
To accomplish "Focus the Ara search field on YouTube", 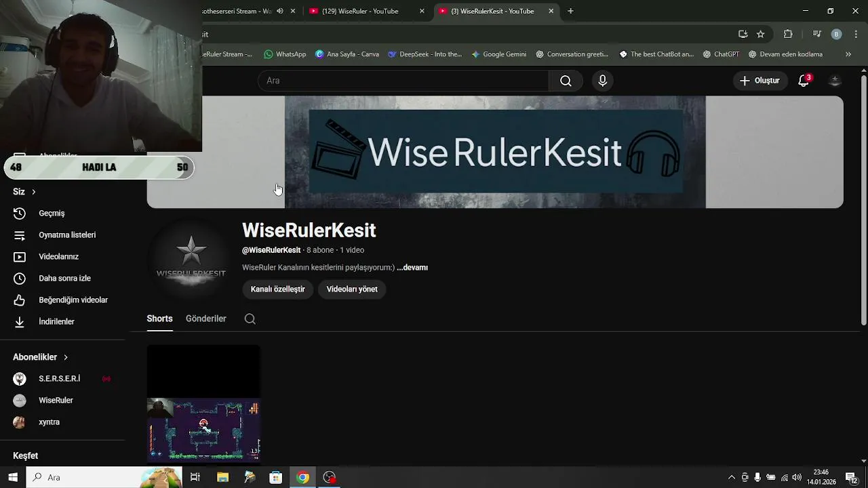I will [x=403, y=81].
